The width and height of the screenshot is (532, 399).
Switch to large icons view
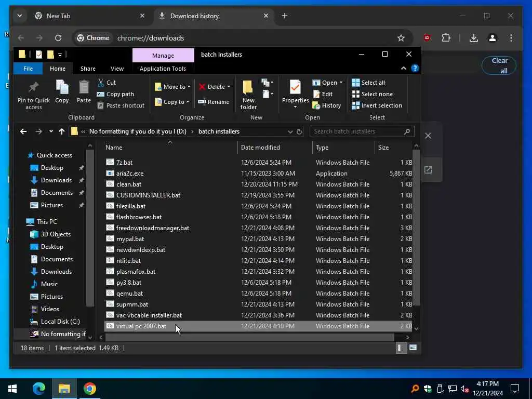pyautogui.click(x=413, y=348)
